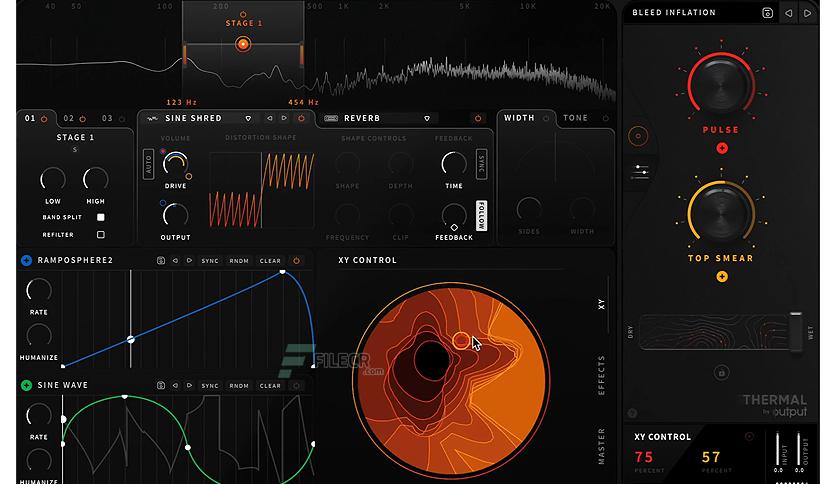836x484 pixels.
Task: Select next SINE SHRED distortion type
Action: [x=284, y=118]
